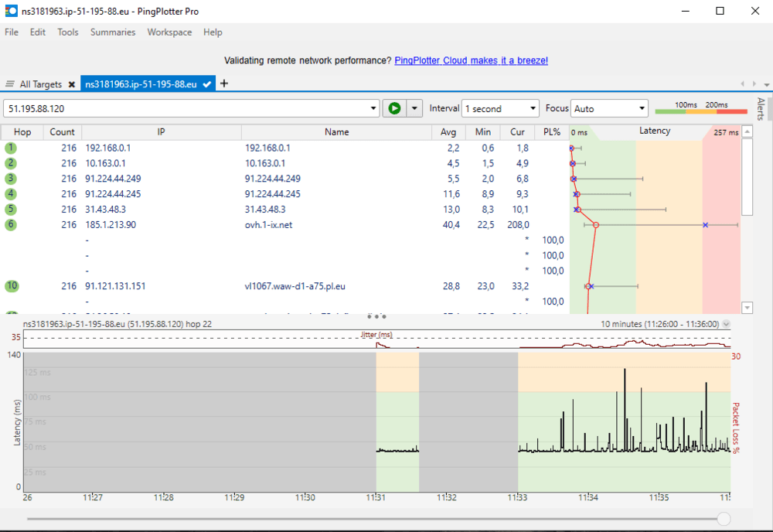The height and width of the screenshot is (532, 773).
Task: Click the green start trace button
Action: tap(394, 108)
